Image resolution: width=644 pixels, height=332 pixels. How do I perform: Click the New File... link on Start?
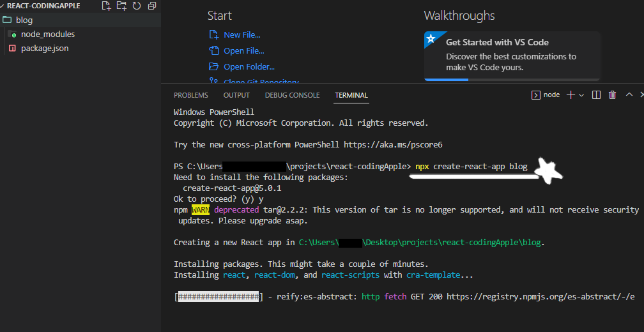pyautogui.click(x=242, y=35)
